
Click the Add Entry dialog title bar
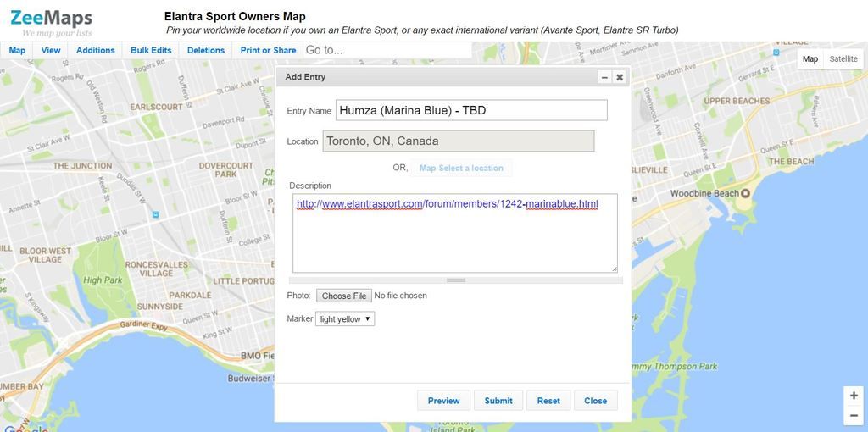(x=453, y=77)
